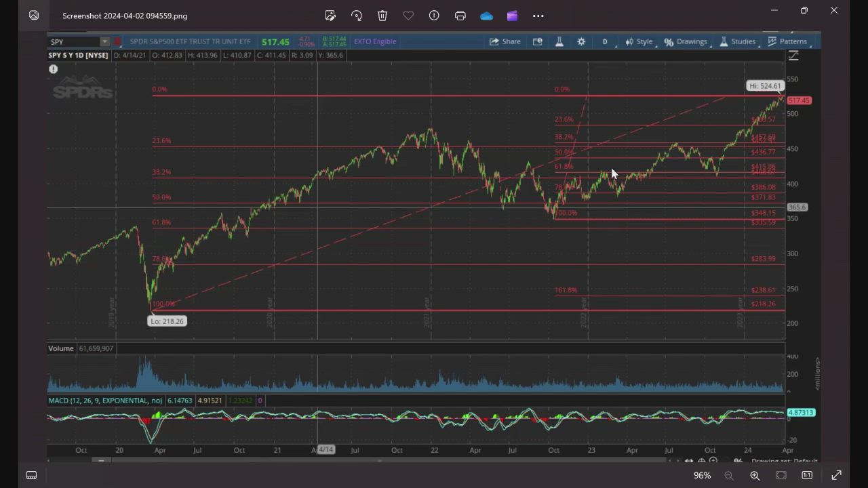Delete the screenshot with the trash icon
Viewport: 868px width, 488px height.
(382, 16)
